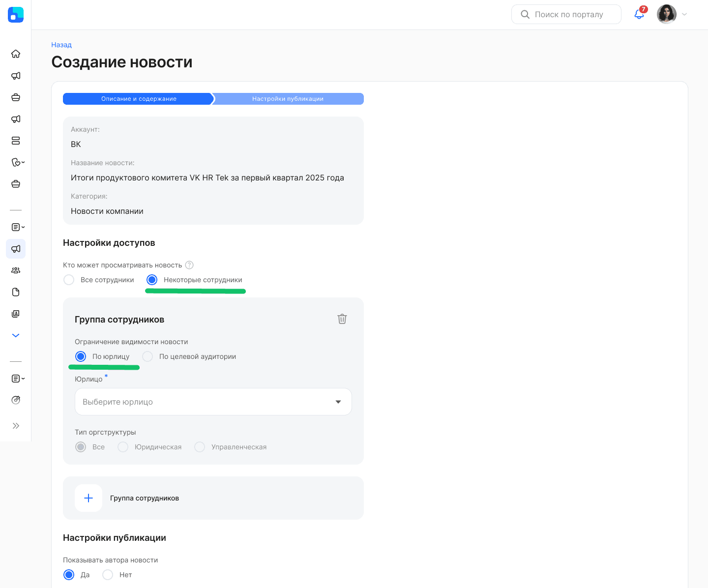Click the 'ВК' account value

[76, 144]
